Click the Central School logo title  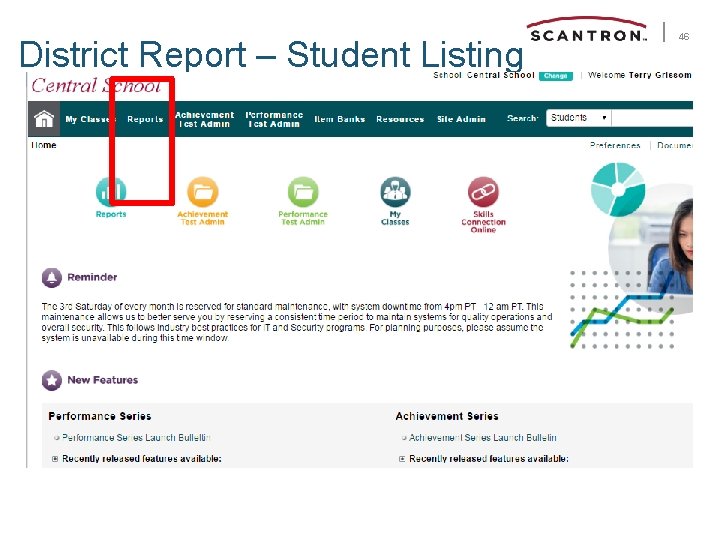pos(96,86)
